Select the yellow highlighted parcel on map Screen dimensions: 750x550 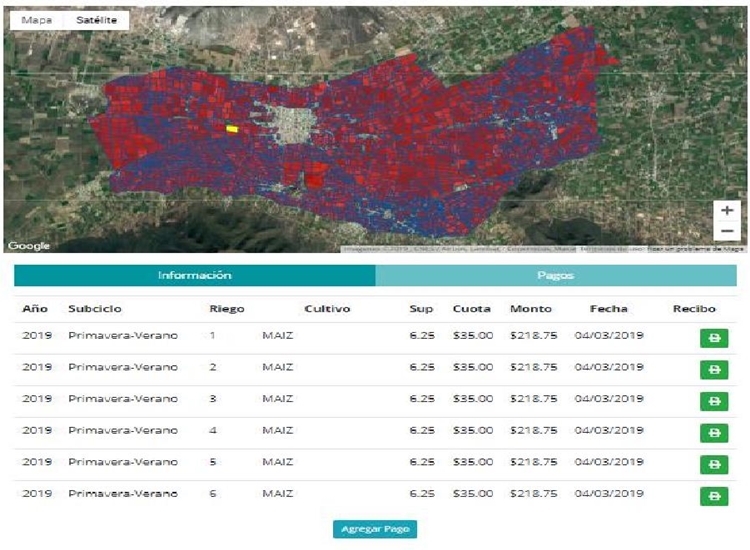click(232, 129)
